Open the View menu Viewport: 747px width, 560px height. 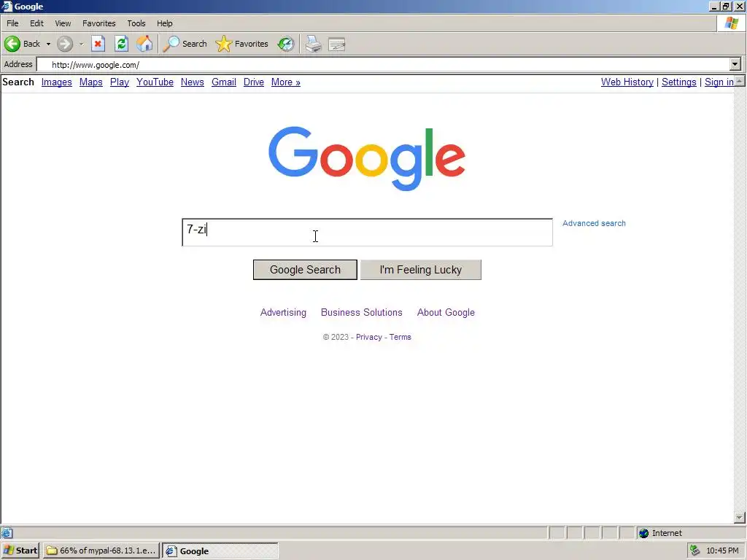63,23
